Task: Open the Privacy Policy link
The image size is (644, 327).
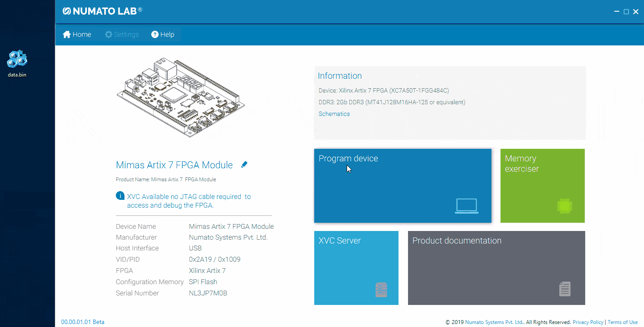Action: click(587, 322)
